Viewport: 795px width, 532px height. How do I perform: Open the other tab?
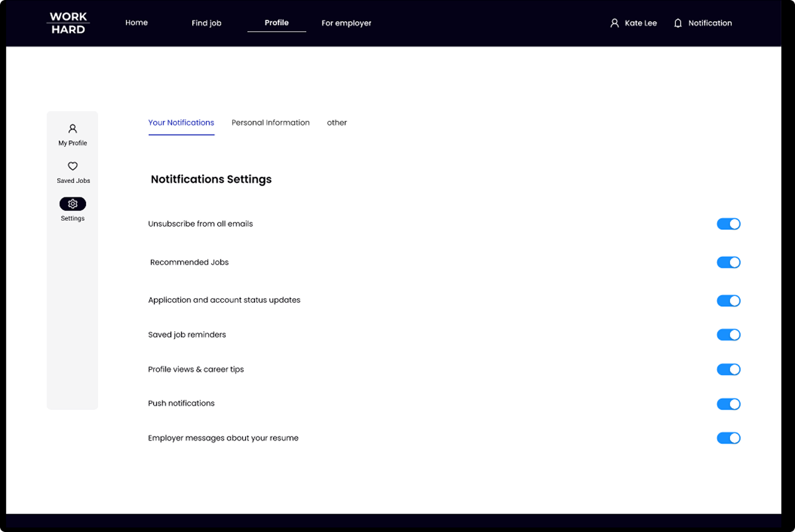(x=337, y=123)
